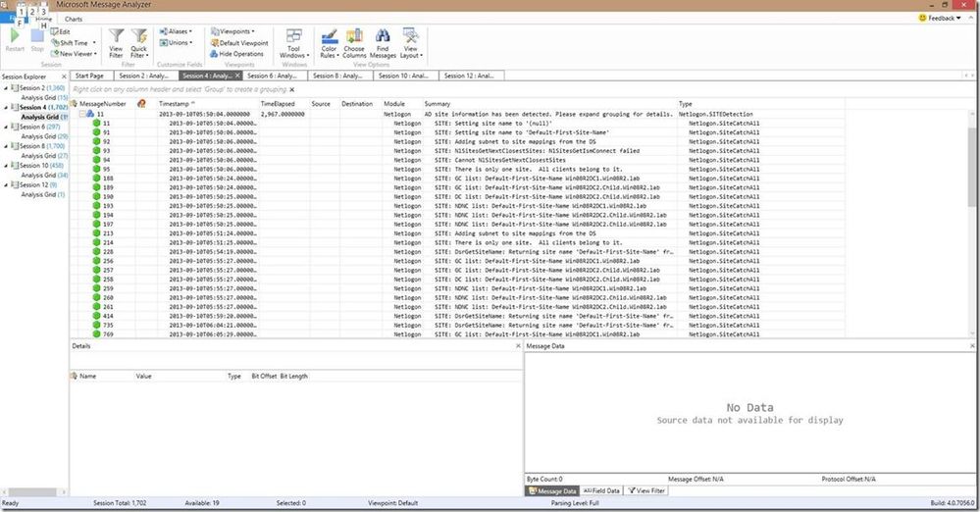Close the Session Explorer panel
This screenshot has height=512, width=980.
[64, 77]
